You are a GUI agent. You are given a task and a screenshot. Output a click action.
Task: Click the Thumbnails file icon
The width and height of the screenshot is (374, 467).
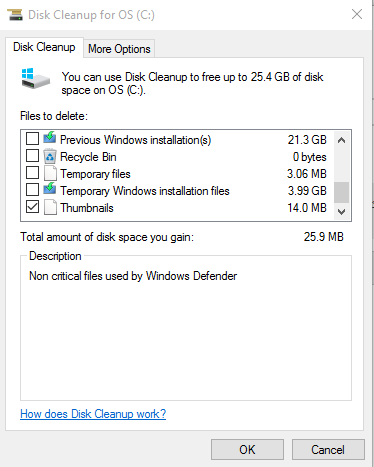50,207
